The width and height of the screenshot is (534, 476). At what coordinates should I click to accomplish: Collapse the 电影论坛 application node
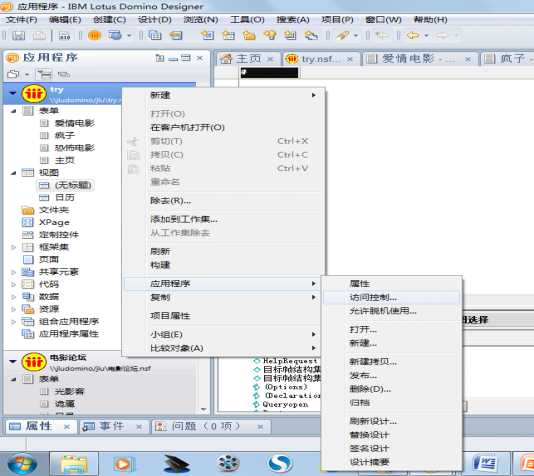[x=13, y=361]
